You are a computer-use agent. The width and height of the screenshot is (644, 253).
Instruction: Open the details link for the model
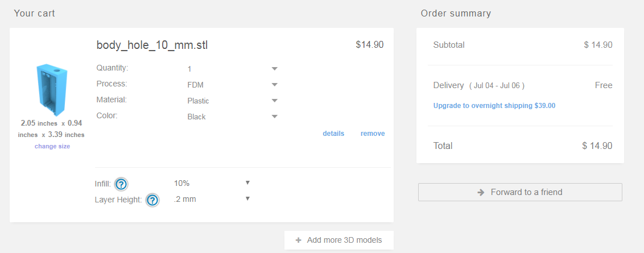[333, 134]
